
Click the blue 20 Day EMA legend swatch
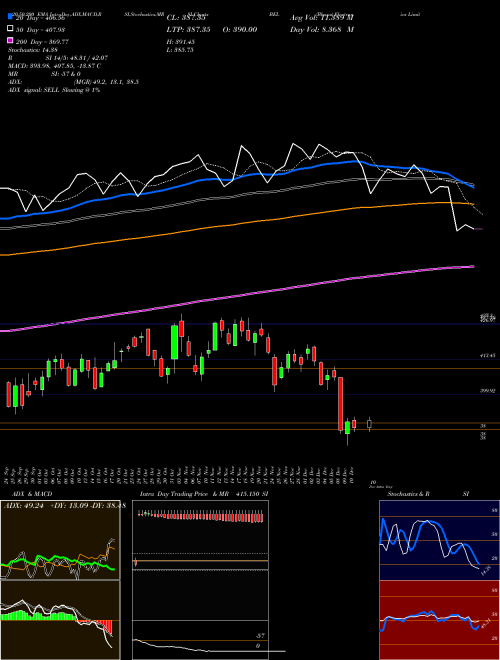[x=11, y=17]
